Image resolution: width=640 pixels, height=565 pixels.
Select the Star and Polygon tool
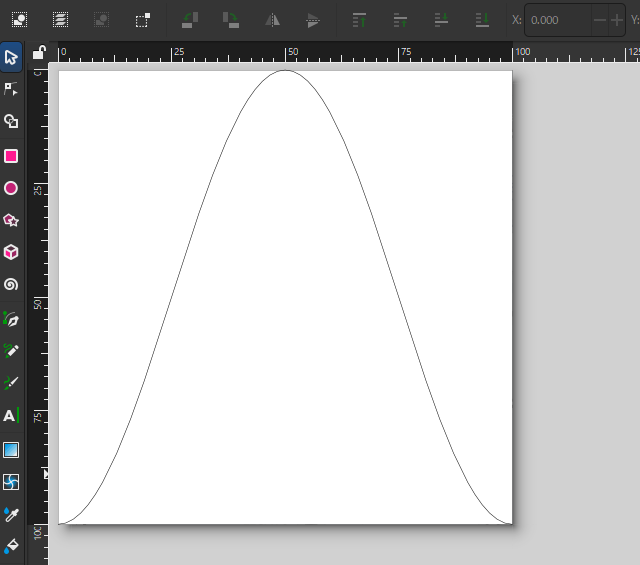point(11,220)
